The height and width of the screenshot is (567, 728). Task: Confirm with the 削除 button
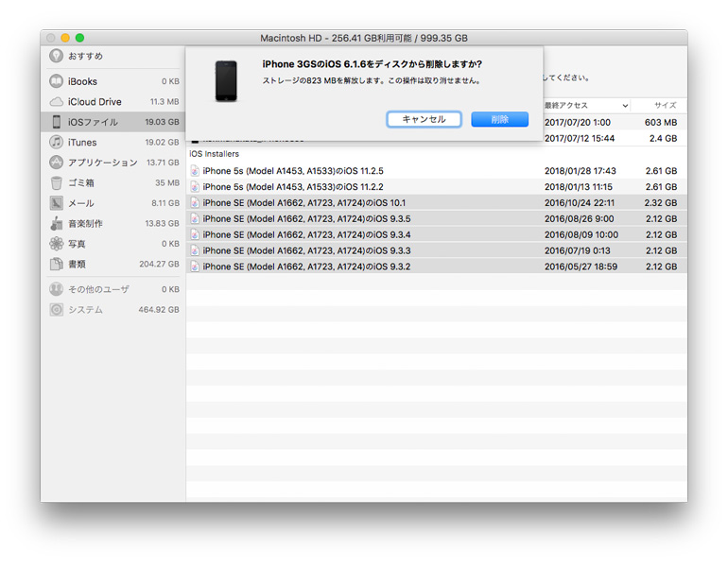(x=499, y=119)
